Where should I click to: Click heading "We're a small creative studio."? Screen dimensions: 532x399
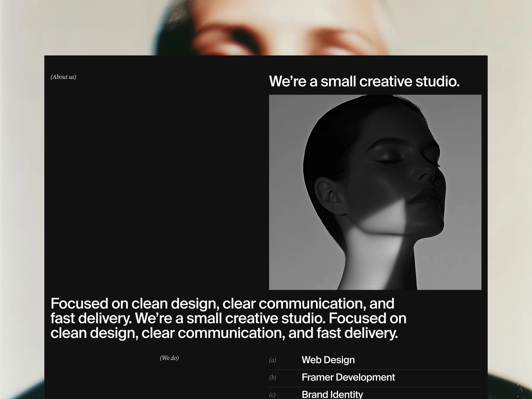(364, 81)
